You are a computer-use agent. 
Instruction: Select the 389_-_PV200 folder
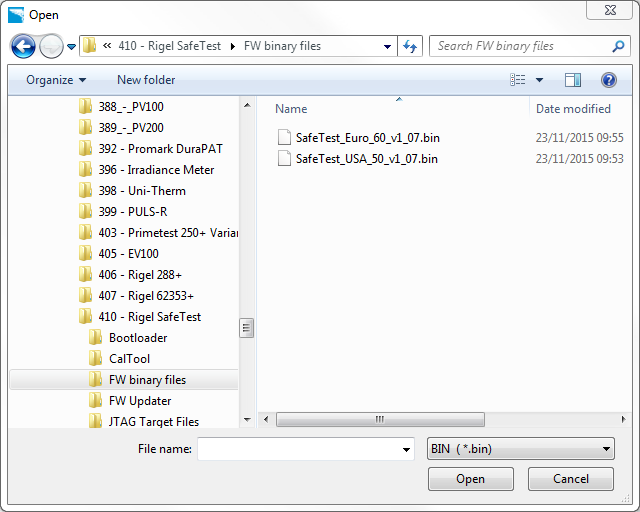131,128
